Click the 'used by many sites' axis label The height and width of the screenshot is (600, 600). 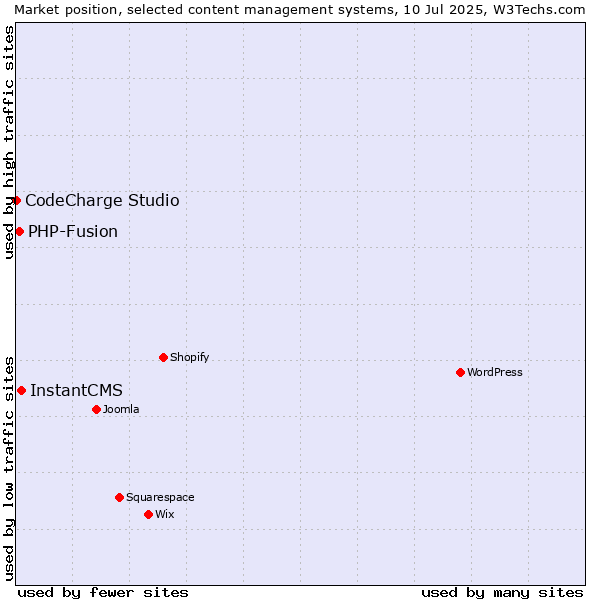(x=502, y=593)
